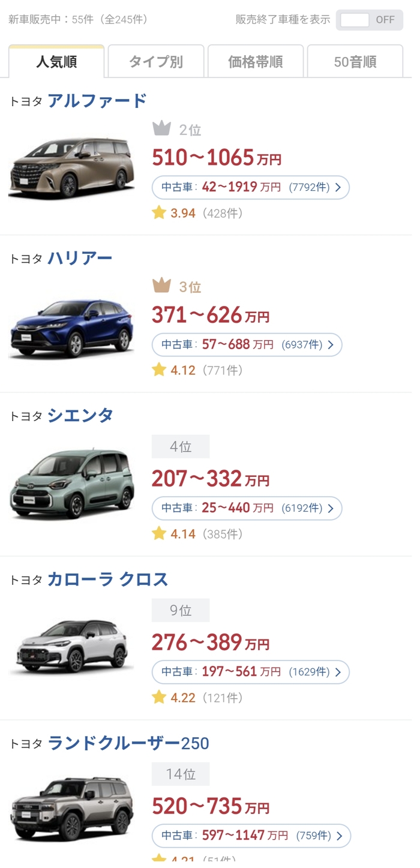The height and width of the screenshot is (868, 420).
Task: Expand アルファード used car listings 42〜1919万円
Action: [x=250, y=187]
